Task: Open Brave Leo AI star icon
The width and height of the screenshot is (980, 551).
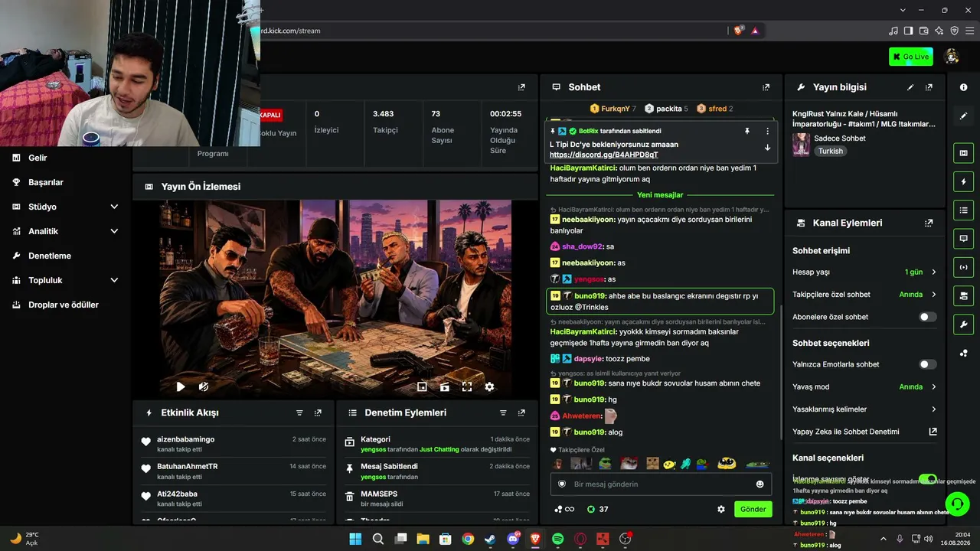Action: pos(939,31)
